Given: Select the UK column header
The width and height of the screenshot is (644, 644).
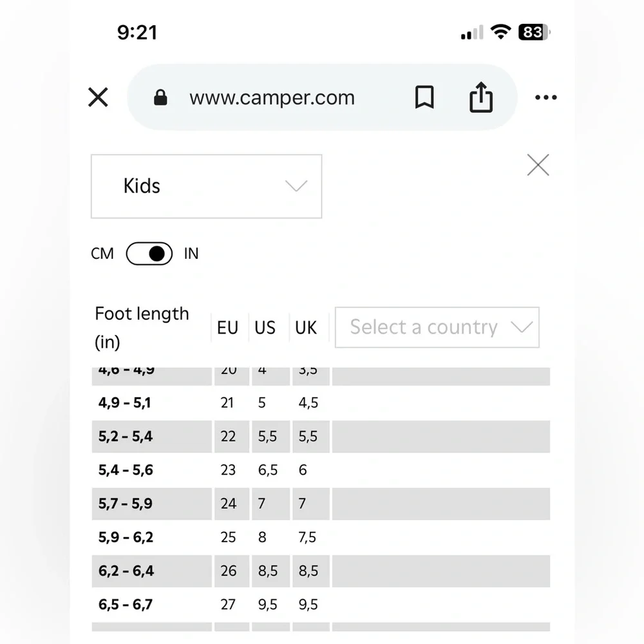Looking at the screenshot, I should click(x=305, y=328).
